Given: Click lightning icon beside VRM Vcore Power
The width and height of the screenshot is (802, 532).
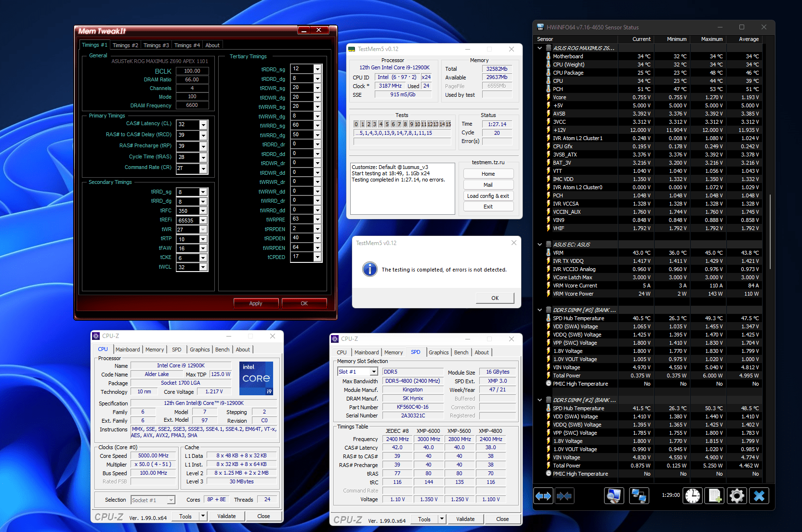Looking at the screenshot, I should 548,294.
